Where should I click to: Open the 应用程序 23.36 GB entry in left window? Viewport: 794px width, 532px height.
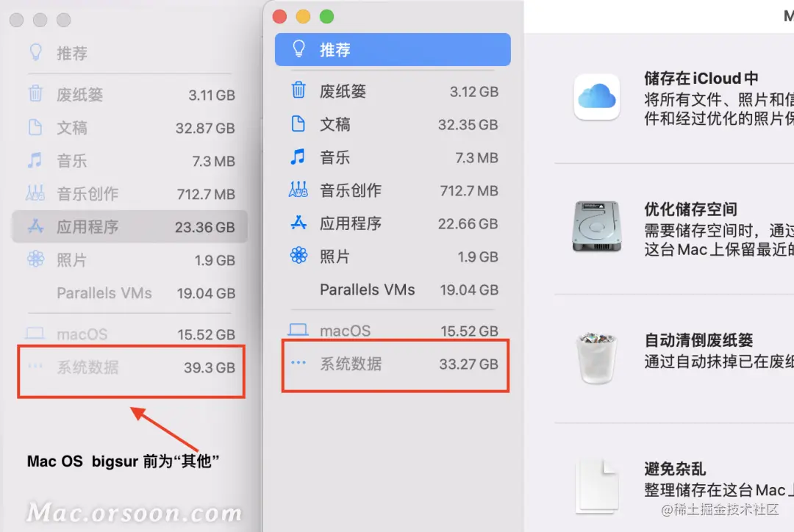tap(130, 227)
